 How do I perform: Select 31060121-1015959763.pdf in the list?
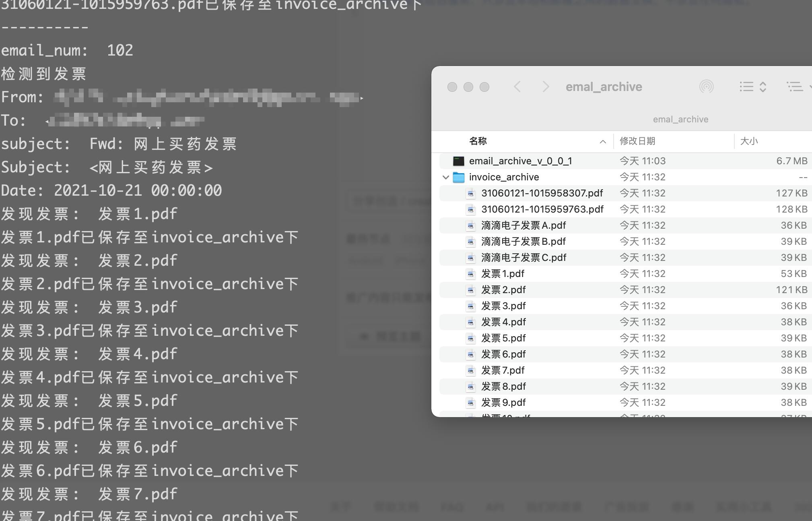542,209
